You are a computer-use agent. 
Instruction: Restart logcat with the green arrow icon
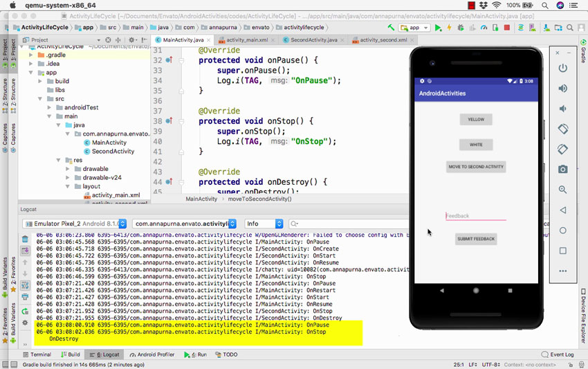[x=25, y=311]
